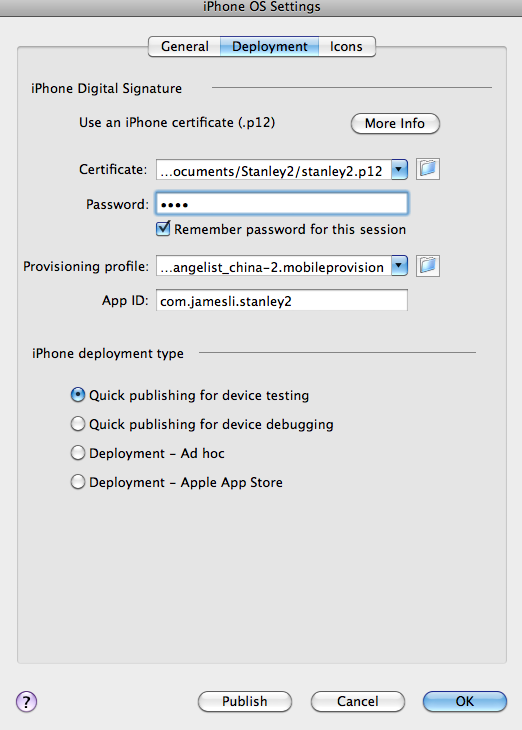This screenshot has height=730, width=522.
Task: Open help with the question mark icon
Action: (27, 701)
